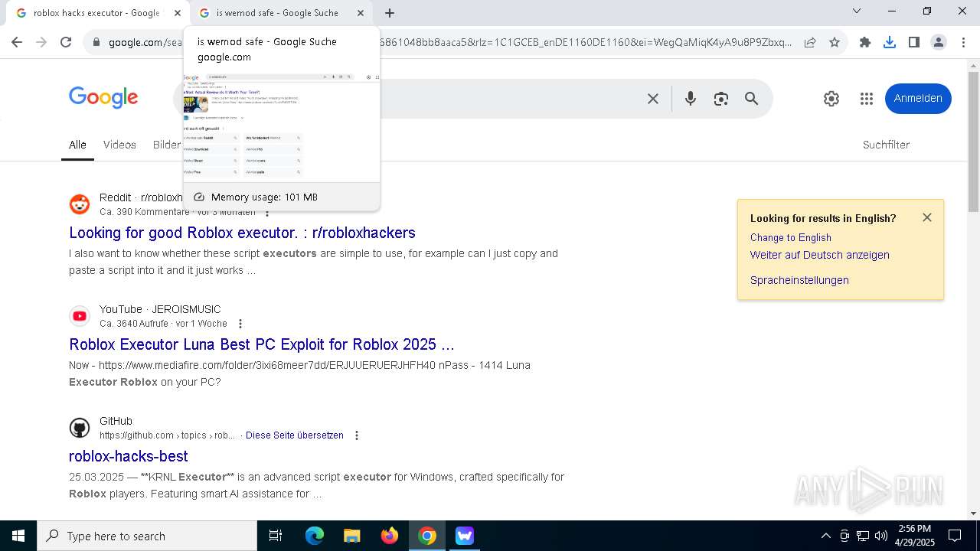Open Task View on the taskbar
This screenshot has width=980, height=551.
(x=276, y=536)
